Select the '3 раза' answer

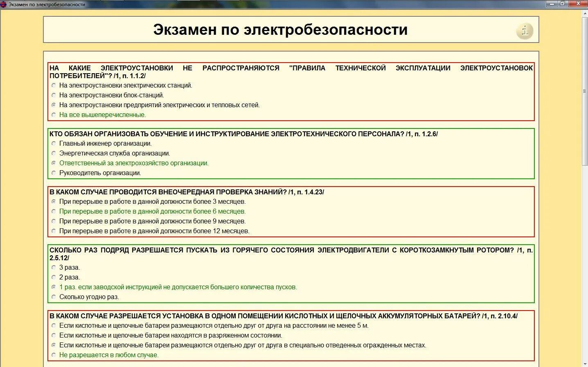click(x=54, y=268)
